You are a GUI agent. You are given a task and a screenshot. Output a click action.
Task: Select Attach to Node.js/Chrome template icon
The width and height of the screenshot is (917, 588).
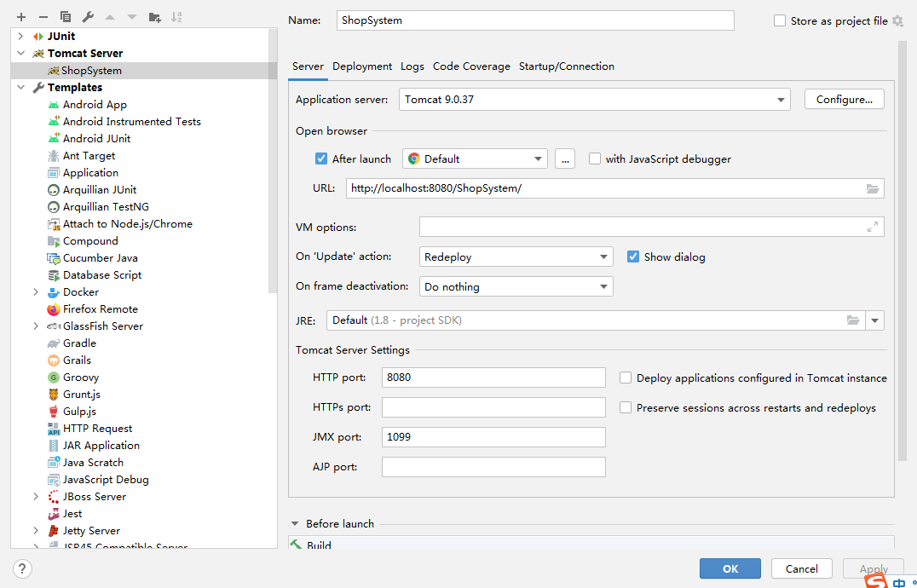(54, 224)
